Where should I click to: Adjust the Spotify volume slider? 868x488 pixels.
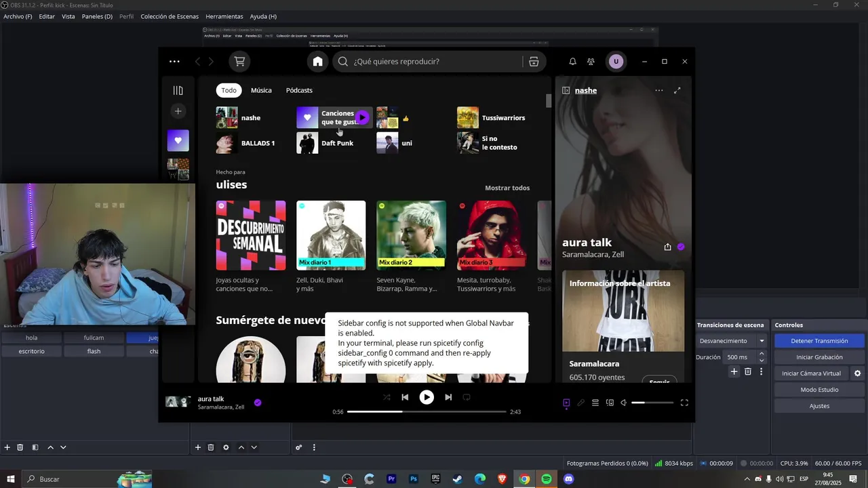(652, 403)
